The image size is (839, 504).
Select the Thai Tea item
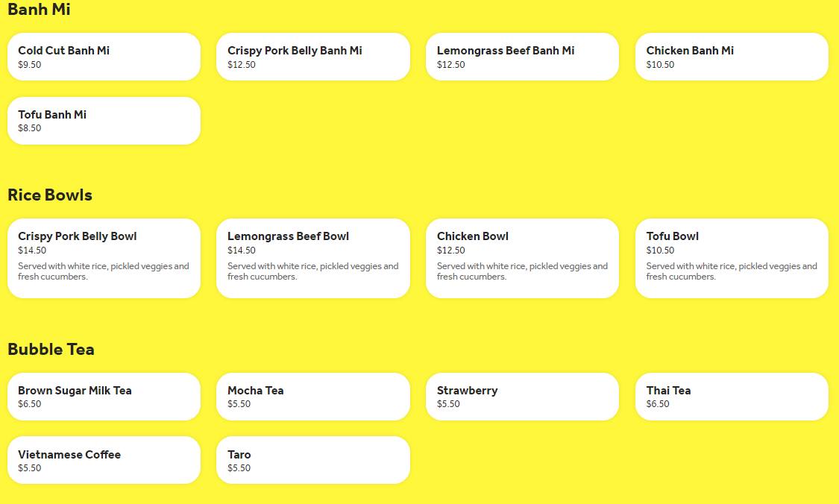click(732, 396)
